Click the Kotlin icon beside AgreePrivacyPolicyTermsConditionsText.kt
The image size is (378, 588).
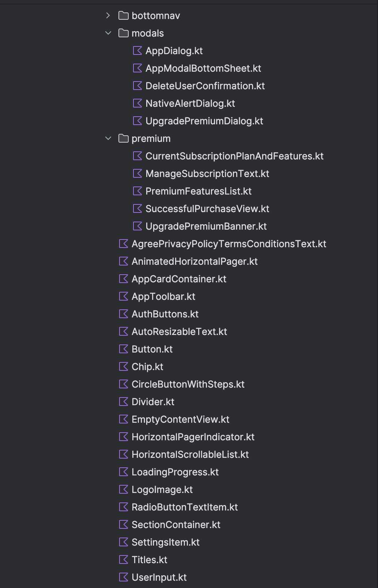coord(124,244)
